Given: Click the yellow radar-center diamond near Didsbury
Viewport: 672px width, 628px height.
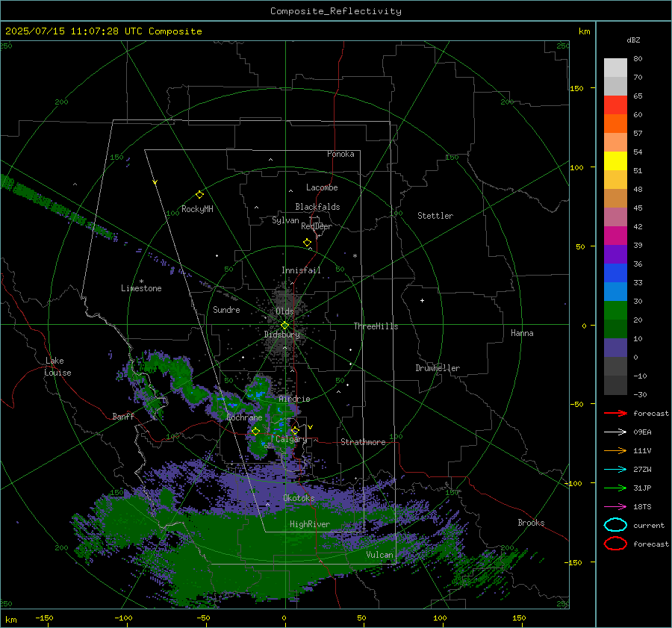Looking at the screenshot, I should pyautogui.click(x=284, y=326).
